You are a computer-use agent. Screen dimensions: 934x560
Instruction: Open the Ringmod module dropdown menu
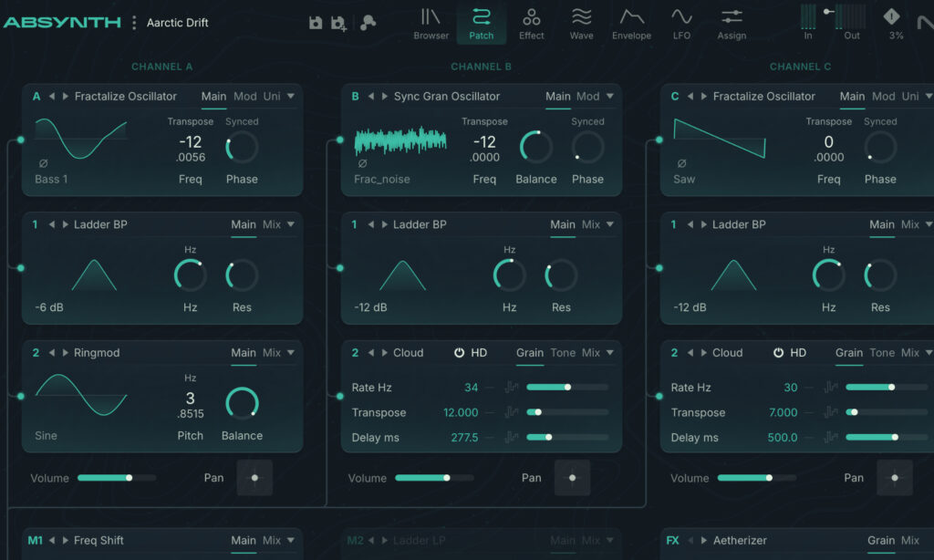coord(291,353)
